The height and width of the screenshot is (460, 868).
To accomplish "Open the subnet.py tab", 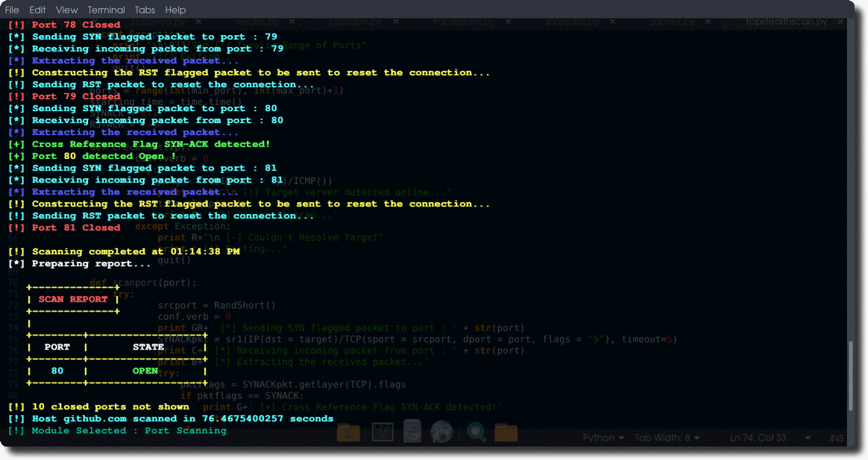I will 678,22.
